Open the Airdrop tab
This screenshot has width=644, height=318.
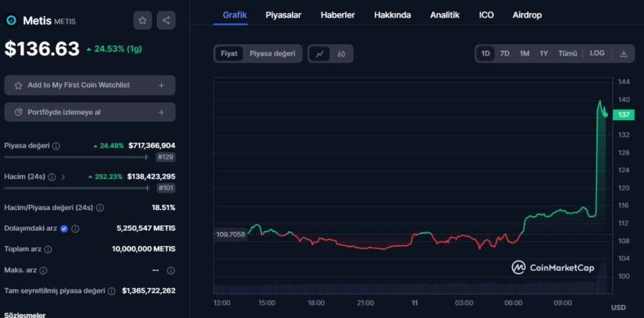pyautogui.click(x=527, y=15)
